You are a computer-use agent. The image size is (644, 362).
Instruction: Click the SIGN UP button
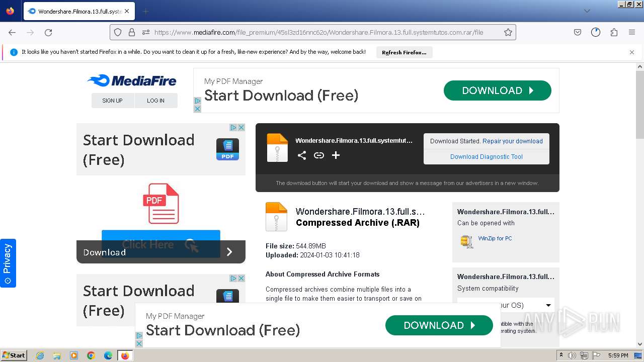113,101
